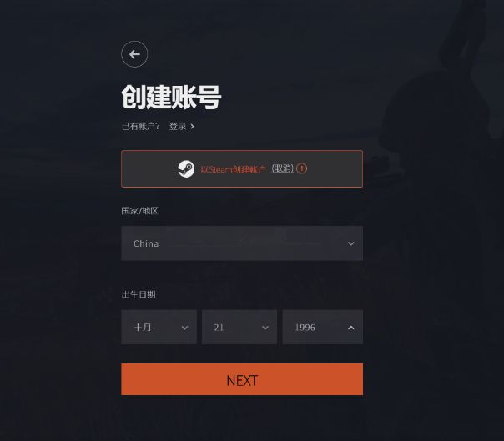
Task: Open the day dropdown showing 21
Action: pyautogui.click(x=239, y=327)
